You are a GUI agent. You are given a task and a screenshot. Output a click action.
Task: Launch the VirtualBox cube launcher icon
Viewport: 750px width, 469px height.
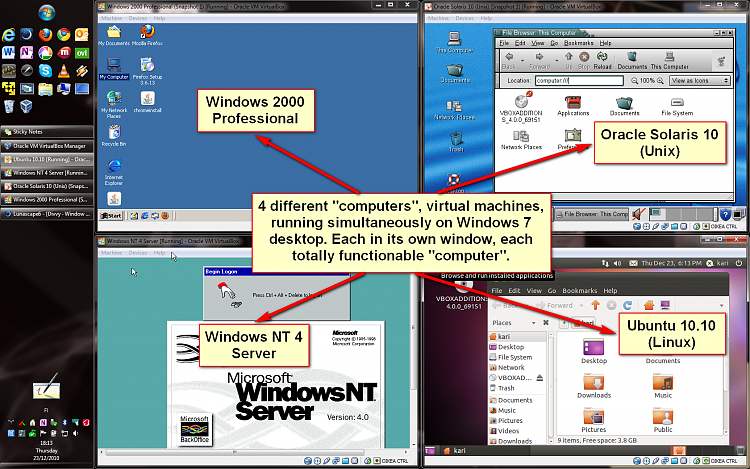(x=27, y=106)
